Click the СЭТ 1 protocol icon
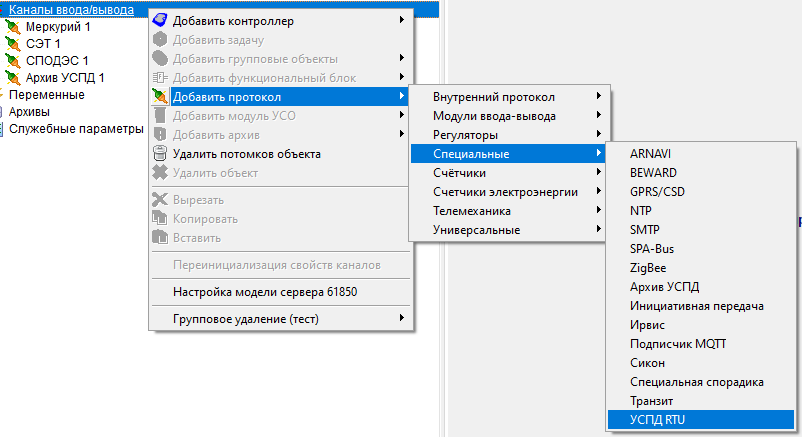Screen dimensions: 802x437 coord(12,44)
